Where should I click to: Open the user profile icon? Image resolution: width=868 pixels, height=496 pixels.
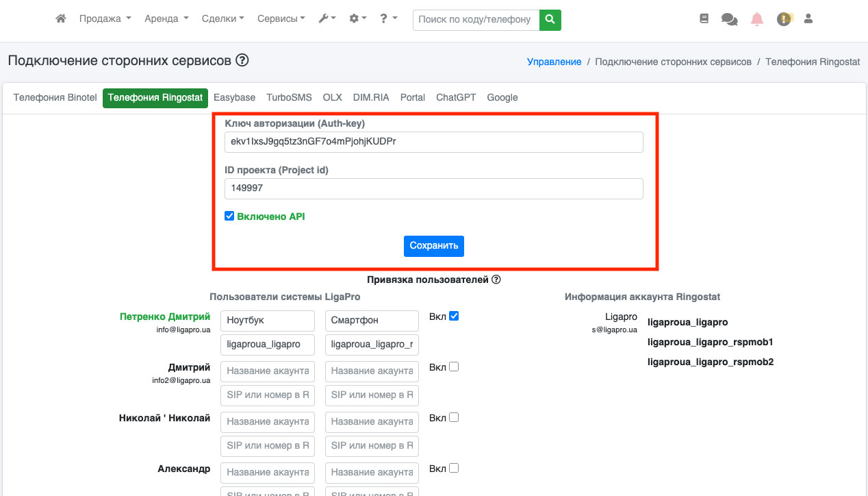pyautogui.click(x=808, y=19)
